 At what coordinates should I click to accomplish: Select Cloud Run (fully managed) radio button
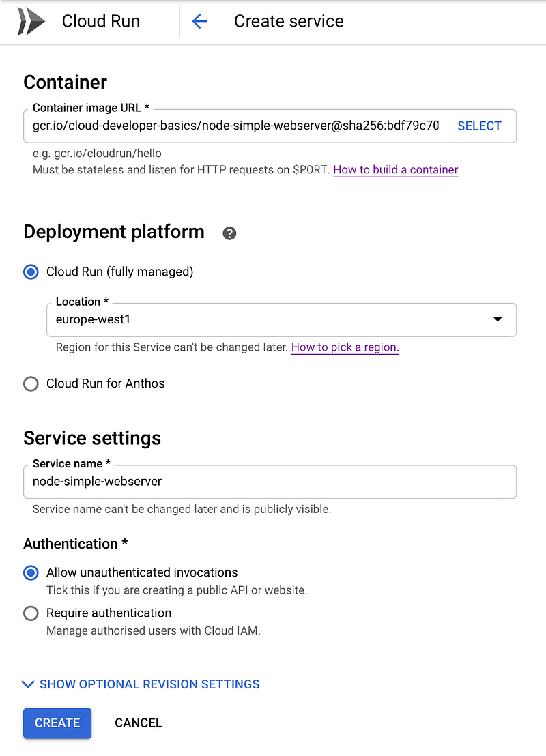[31, 272]
